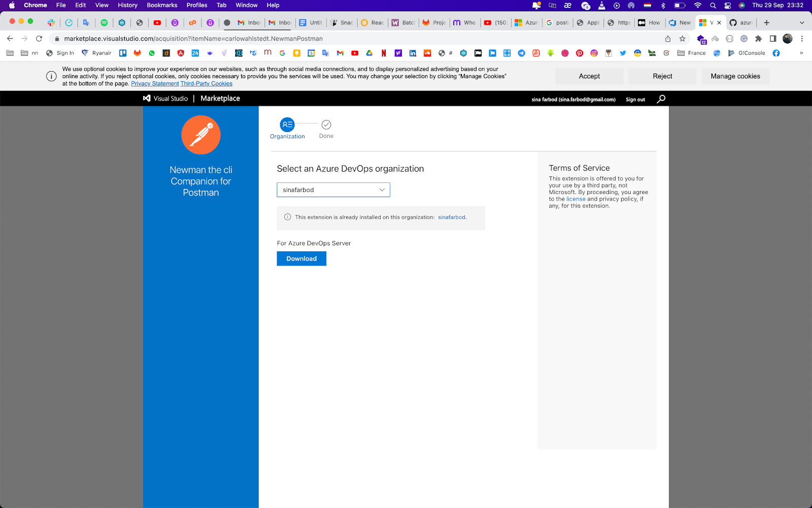Click the Visual Studio logo icon
Screen dimensions: 812x508
(147, 99)
